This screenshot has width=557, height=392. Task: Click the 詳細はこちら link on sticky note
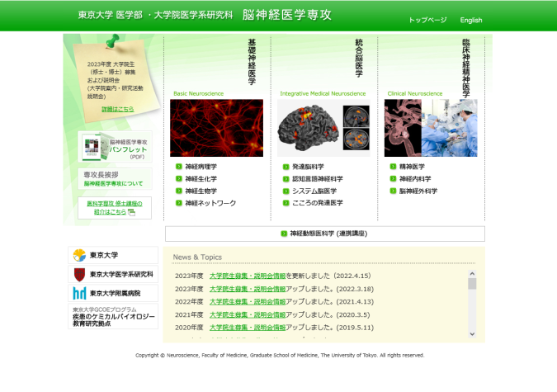click(118, 109)
